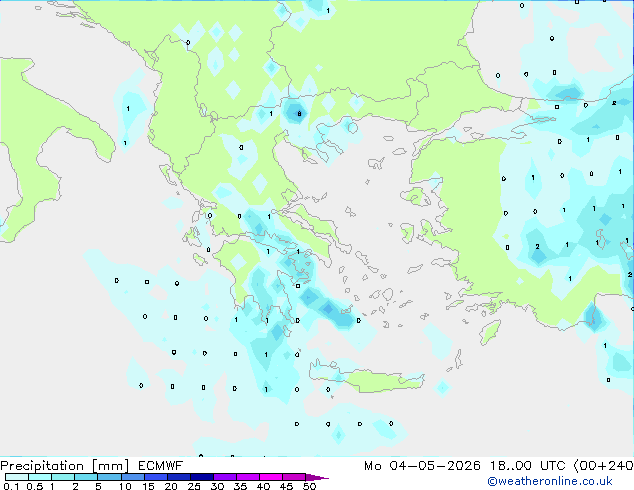The image size is (634, 490).
Task: Select the legend swatch between 10 and 15
Action: click(x=133, y=477)
